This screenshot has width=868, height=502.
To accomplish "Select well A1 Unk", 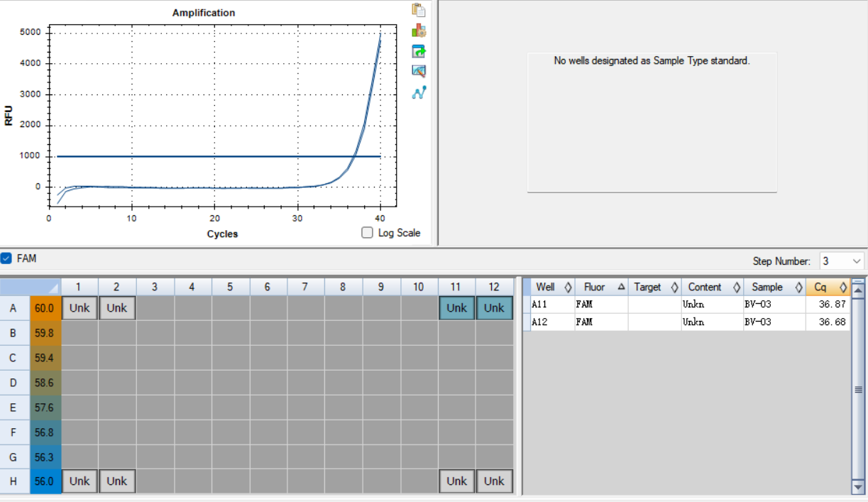I will 79,308.
